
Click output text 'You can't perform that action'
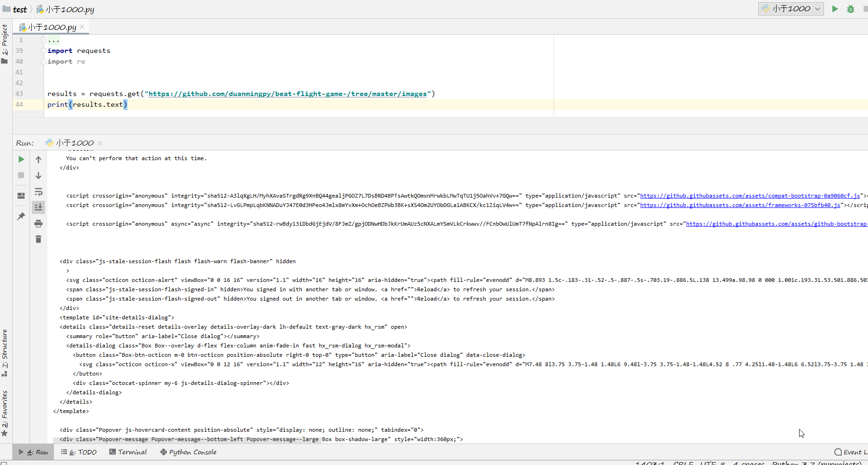136,158
